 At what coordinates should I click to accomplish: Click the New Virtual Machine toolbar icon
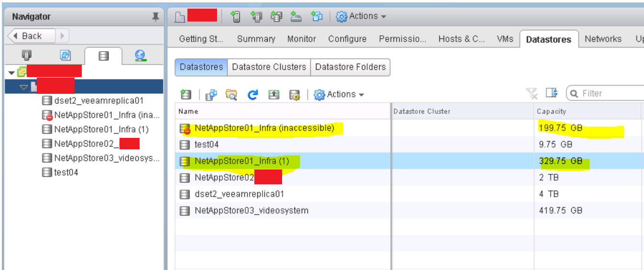317,16
